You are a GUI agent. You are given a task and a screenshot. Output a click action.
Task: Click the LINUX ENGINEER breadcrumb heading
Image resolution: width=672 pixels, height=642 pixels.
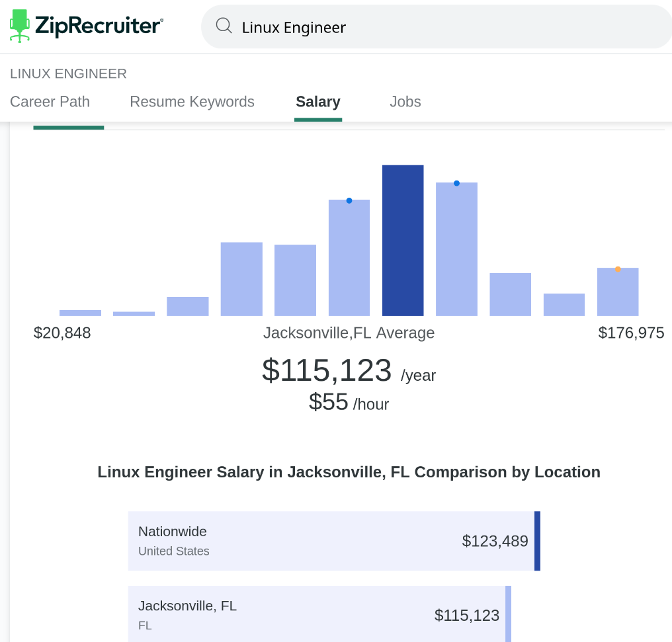pos(68,73)
